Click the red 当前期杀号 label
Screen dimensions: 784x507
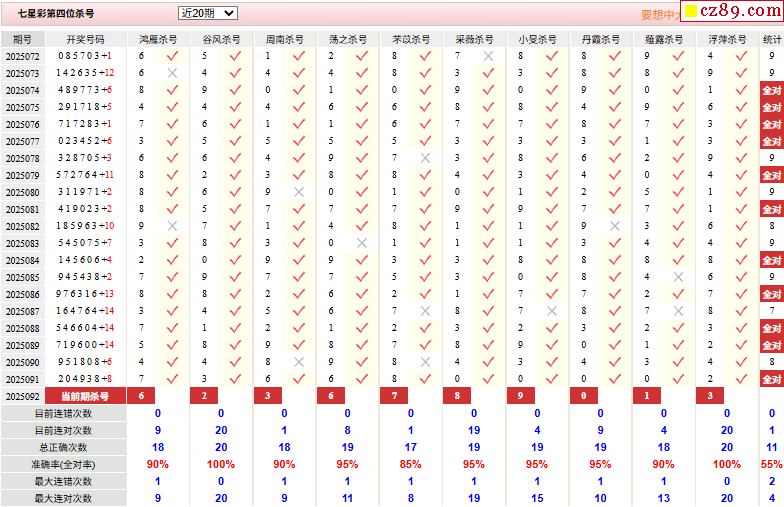(x=86, y=396)
